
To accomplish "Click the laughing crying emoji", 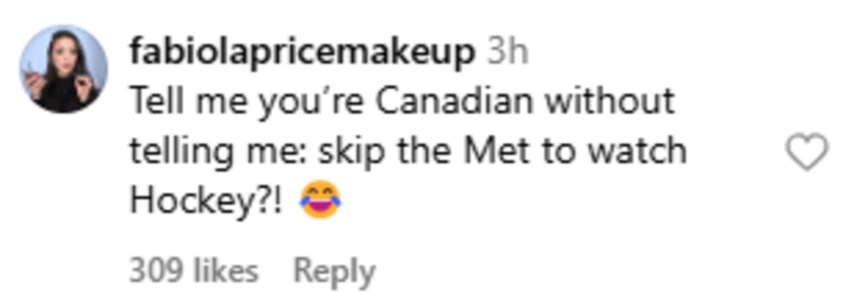I will [x=320, y=199].
